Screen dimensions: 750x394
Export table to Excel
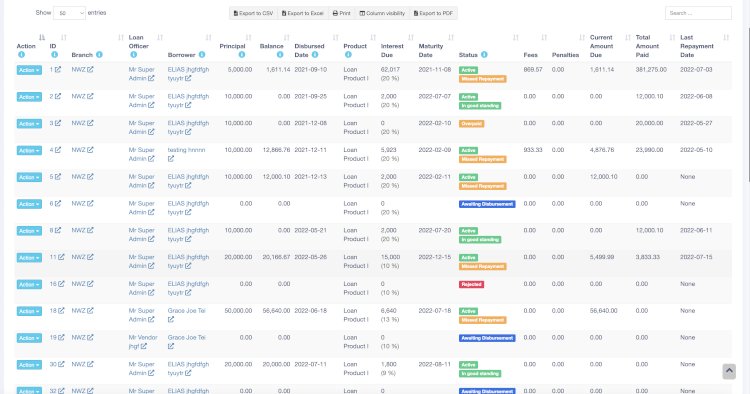point(302,13)
